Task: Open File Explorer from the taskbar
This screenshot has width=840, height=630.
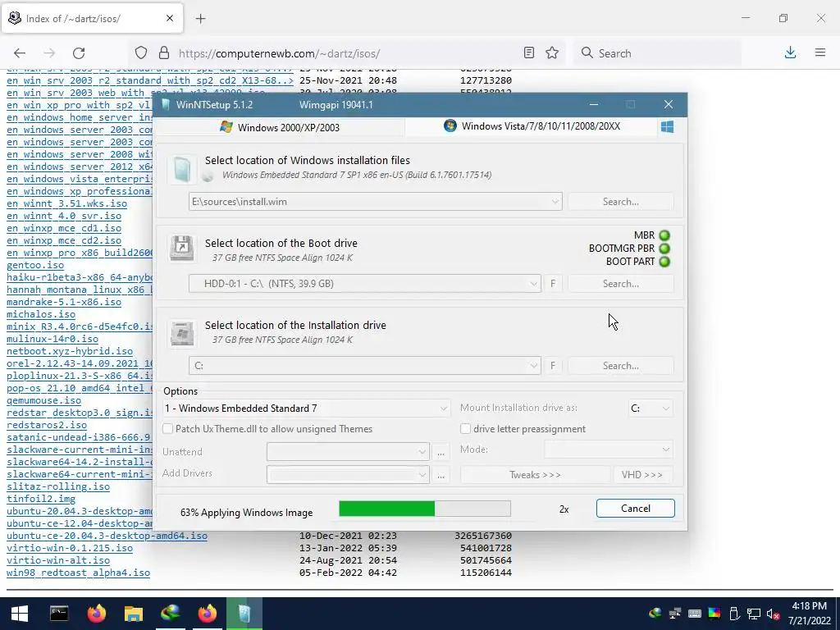Action: pos(134,614)
